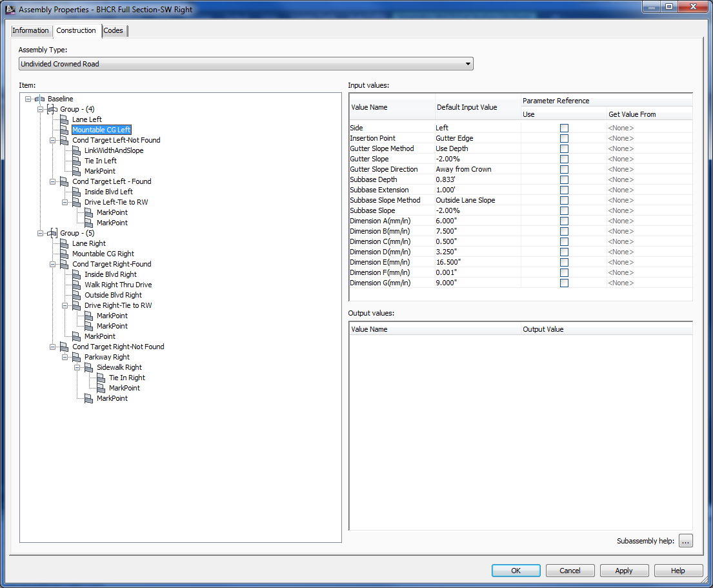Open the Information tab

click(31, 30)
